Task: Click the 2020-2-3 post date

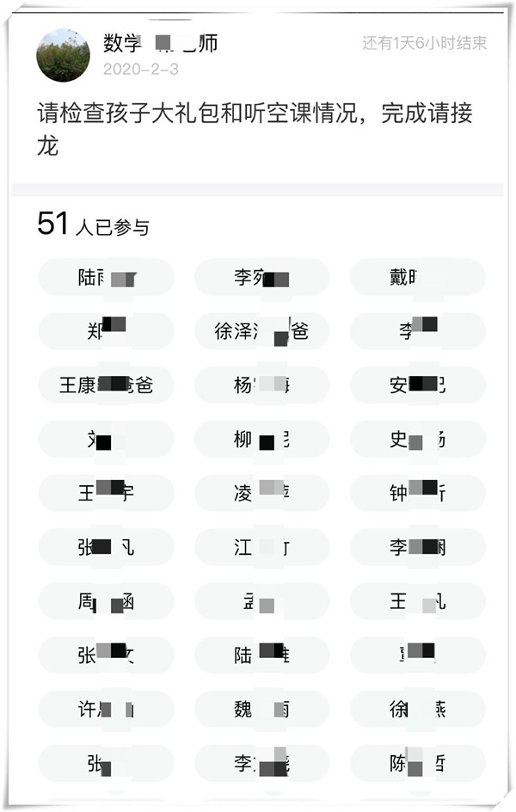Action: click(141, 69)
